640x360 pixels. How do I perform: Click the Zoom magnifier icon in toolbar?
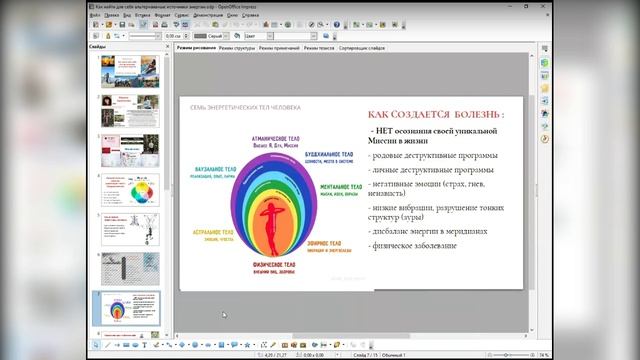tap(320, 25)
